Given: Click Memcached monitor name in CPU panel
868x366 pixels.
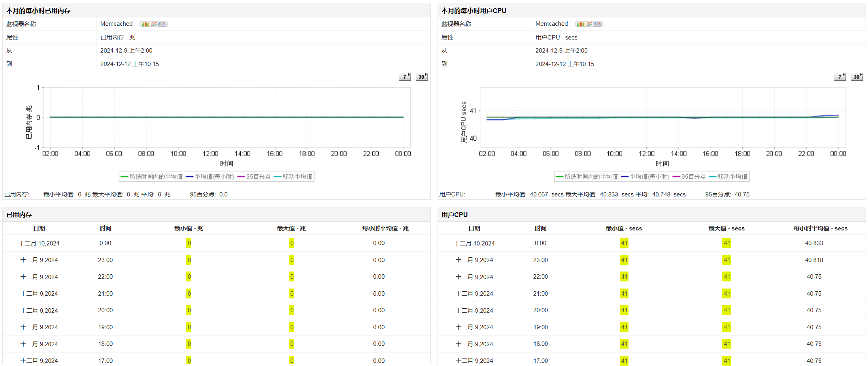Looking at the screenshot, I should [x=551, y=24].
